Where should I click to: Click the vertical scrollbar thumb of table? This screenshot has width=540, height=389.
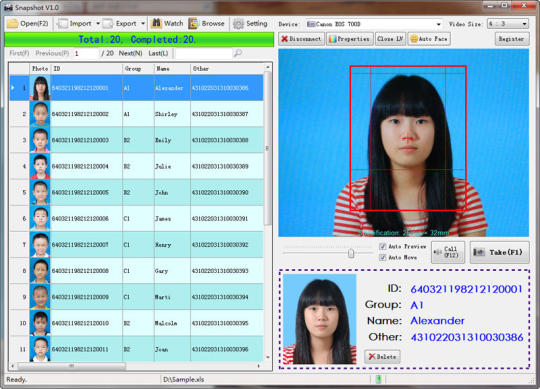click(268, 148)
